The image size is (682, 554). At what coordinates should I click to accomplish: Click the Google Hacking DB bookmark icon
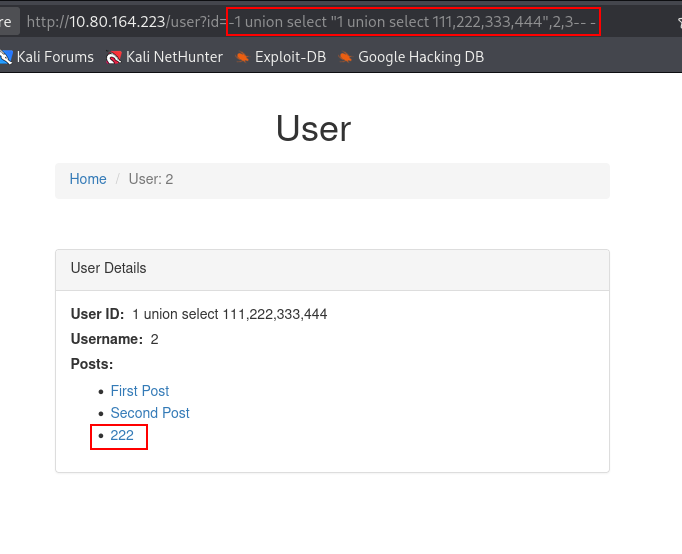[345, 57]
